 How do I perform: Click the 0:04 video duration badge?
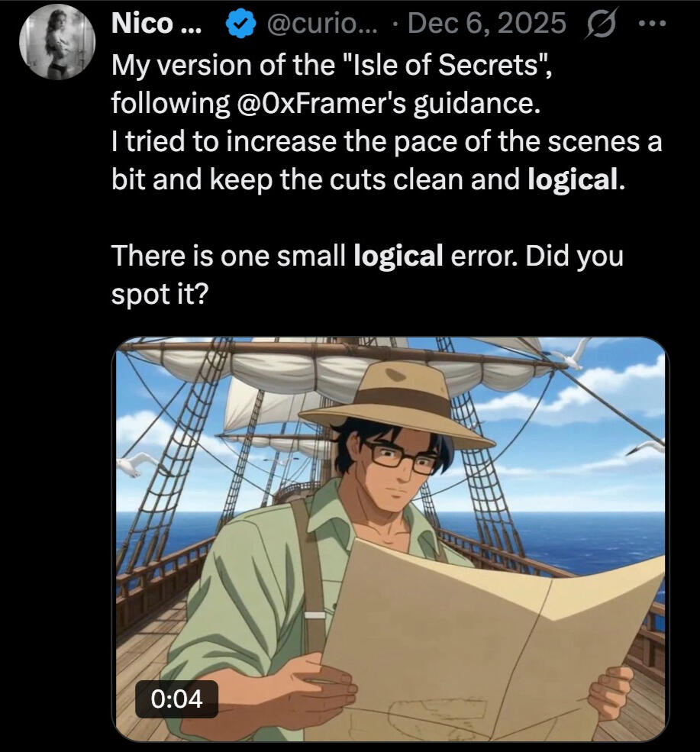(x=176, y=699)
